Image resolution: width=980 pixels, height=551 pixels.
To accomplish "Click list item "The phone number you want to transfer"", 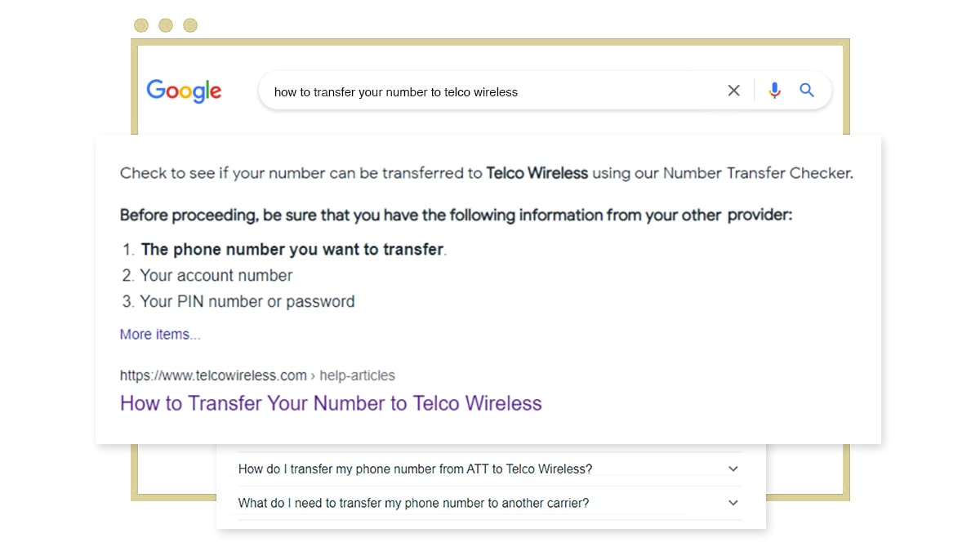I will pos(294,250).
